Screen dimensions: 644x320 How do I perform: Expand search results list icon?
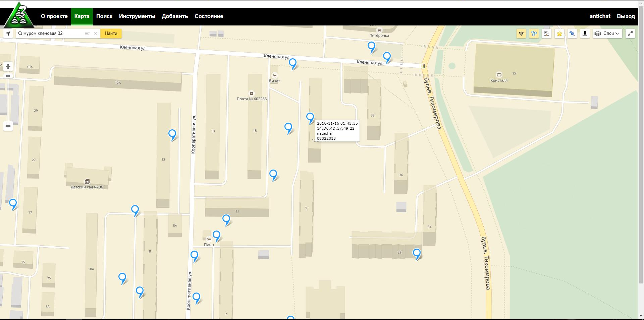[87, 34]
